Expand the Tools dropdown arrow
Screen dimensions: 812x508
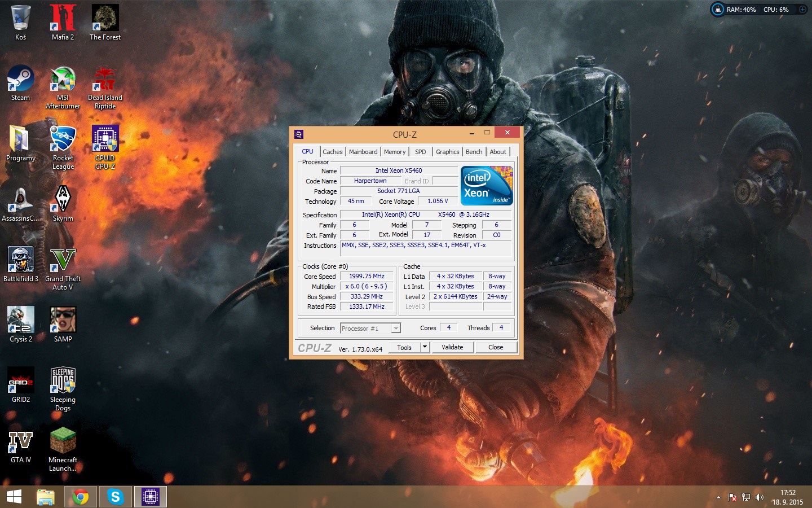point(425,347)
